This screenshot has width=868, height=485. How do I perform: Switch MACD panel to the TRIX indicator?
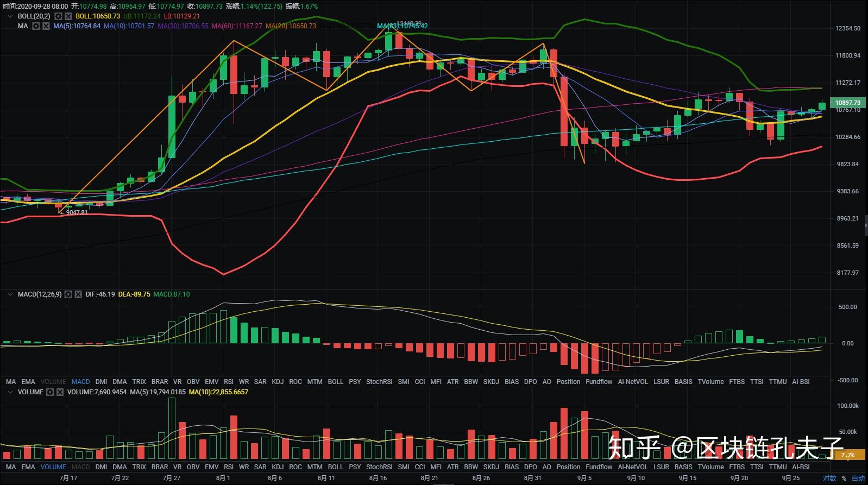pyautogui.click(x=139, y=382)
